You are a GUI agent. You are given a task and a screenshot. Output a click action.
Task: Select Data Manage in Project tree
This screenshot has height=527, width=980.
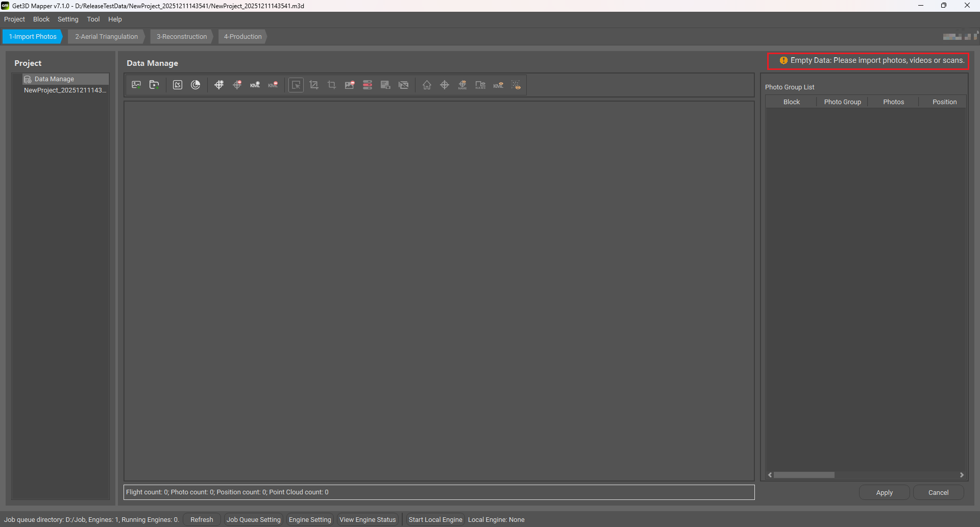click(54, 79)
